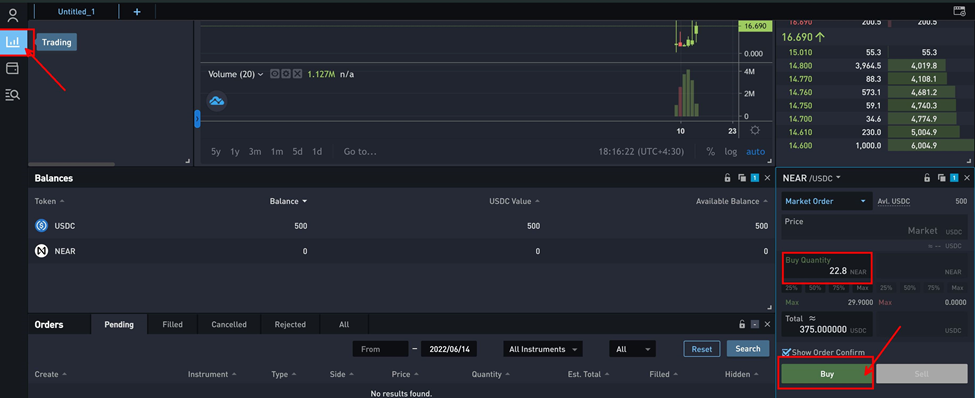Open Volume indicator settings gear
Screen dimensions: 975x398
(286, 74)
